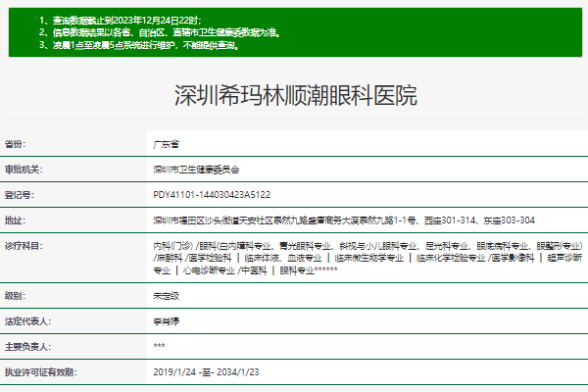Click the 诊疗科目 label

click(x=24, y=246)
